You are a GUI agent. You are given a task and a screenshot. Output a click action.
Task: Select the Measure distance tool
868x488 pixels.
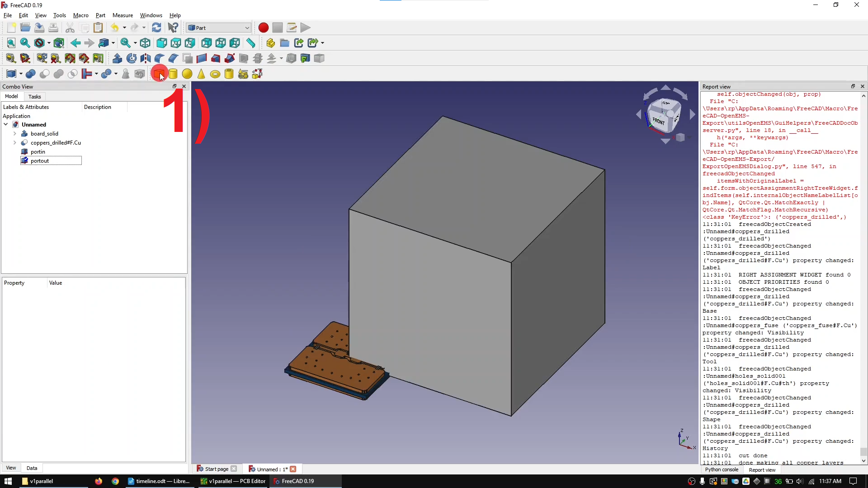251,42
